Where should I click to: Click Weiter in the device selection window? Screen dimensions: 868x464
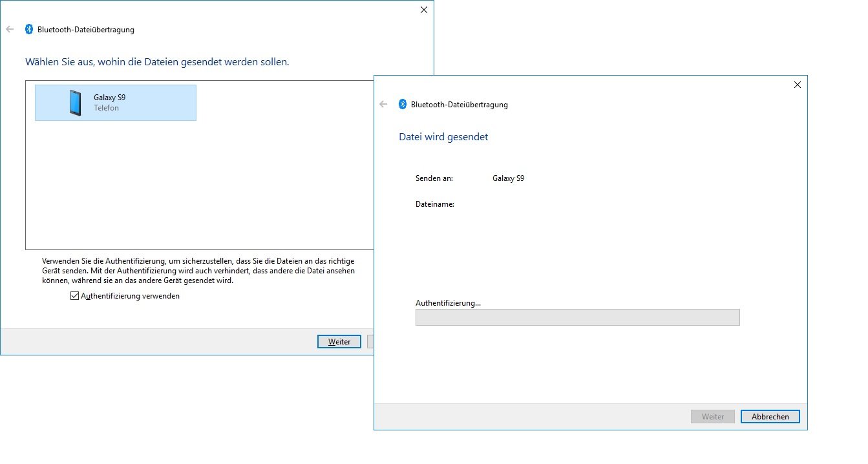[339, 342]
